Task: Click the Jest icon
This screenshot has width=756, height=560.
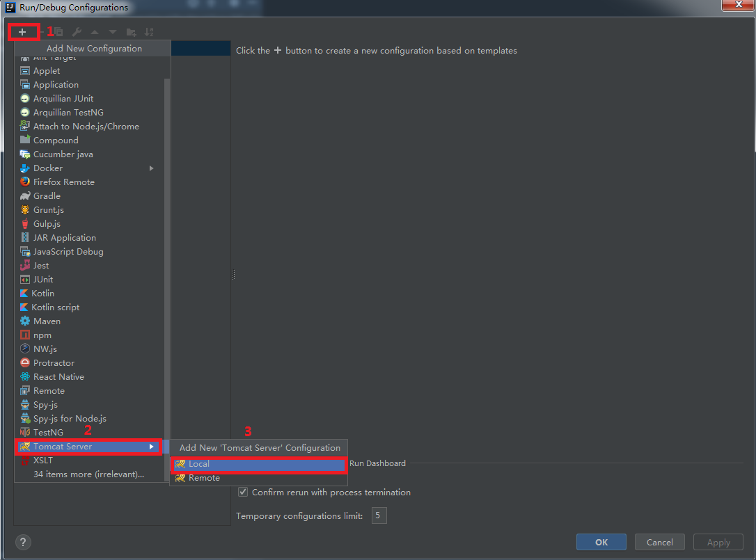Action: point(25,266)
